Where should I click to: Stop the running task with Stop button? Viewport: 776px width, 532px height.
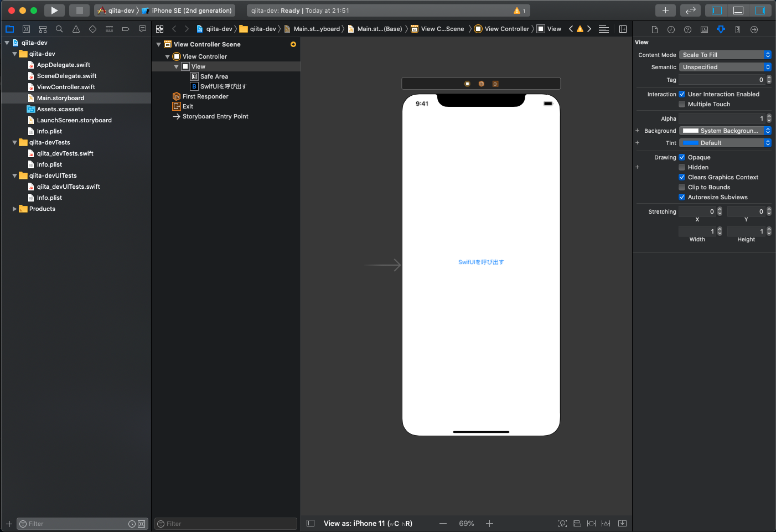79,11
